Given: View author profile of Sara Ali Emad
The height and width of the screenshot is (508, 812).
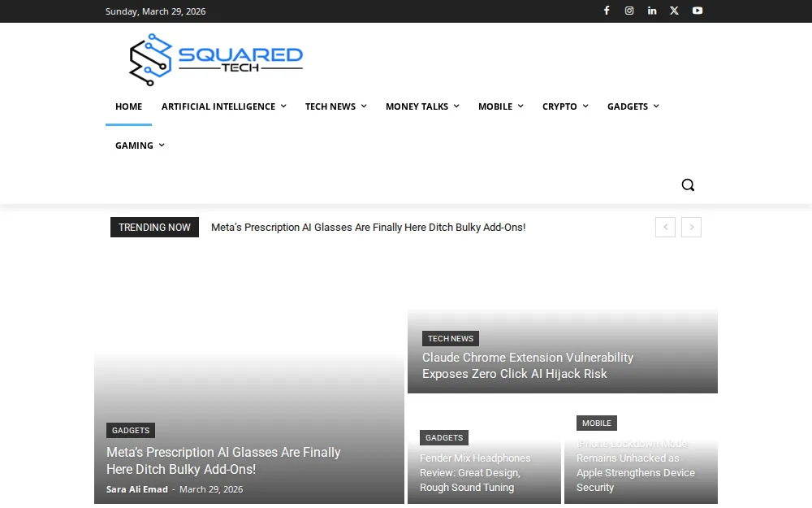Looking at the screenshot, I should coord(136,489).
